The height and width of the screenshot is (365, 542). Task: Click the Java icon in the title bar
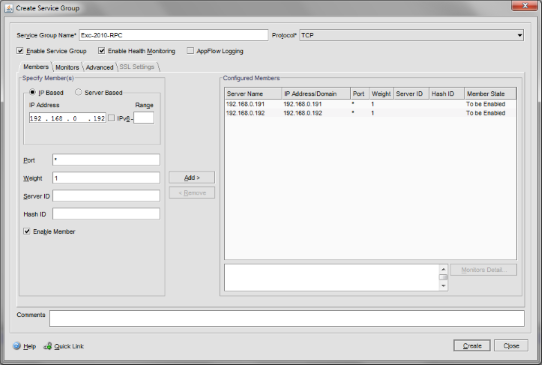click(9, 8)
